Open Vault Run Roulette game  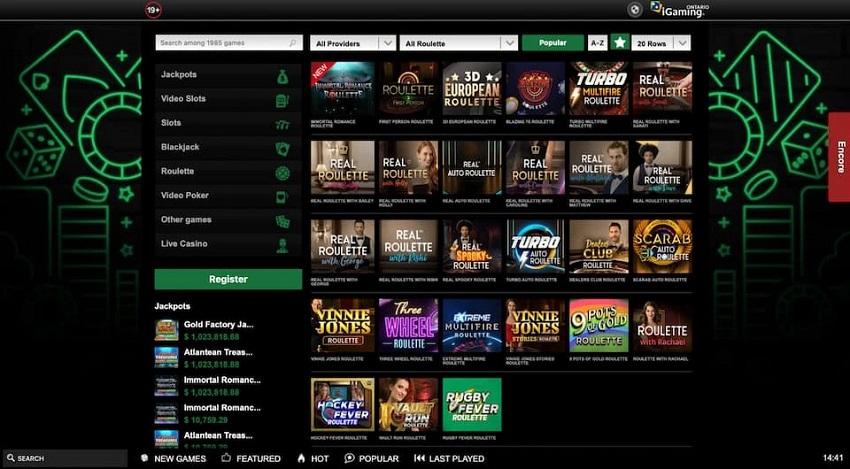tap(408, 404)
